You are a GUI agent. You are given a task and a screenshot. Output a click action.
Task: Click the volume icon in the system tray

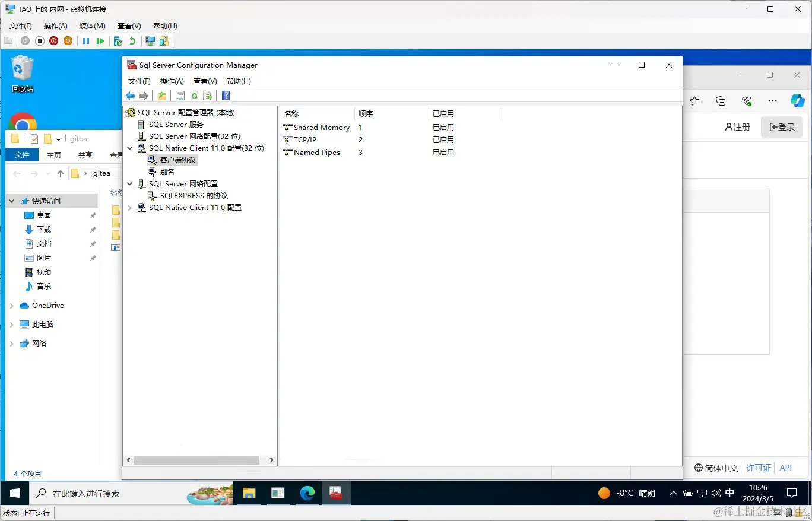click(716, 493)
